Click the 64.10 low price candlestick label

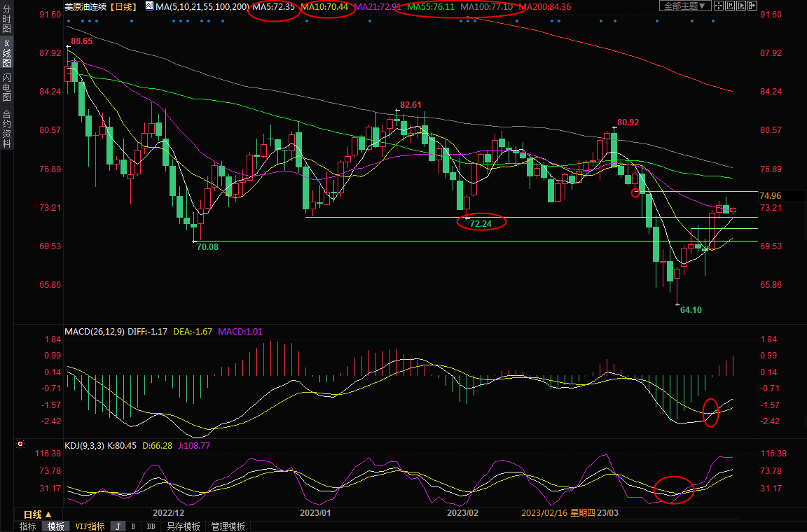tap(690, 309)
